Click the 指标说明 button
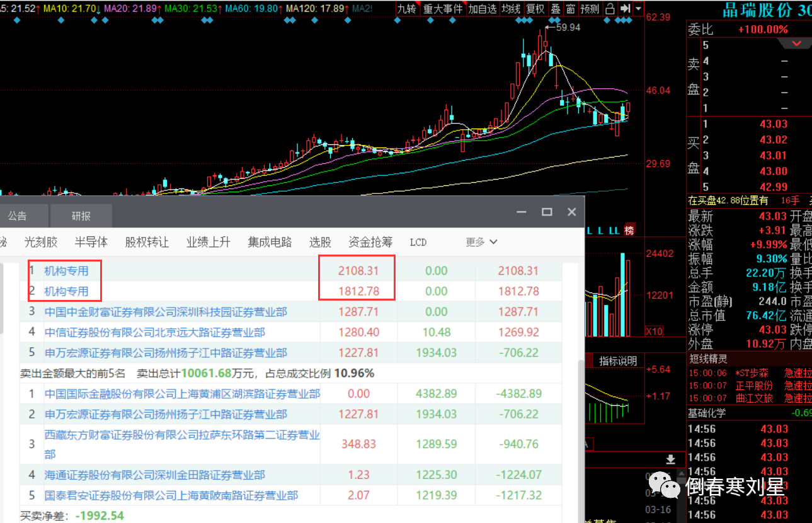This screenshot has width=812, height=523. click(618, 361)
